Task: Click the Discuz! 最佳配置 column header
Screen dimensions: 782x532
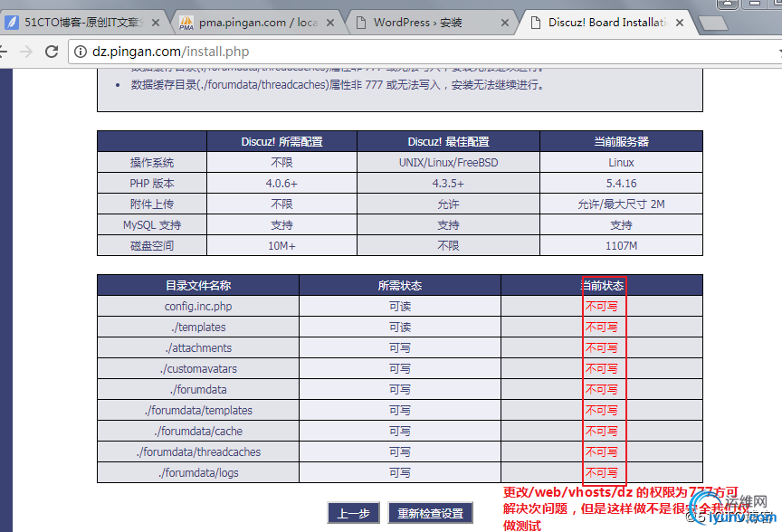Action: pos(448,142)
